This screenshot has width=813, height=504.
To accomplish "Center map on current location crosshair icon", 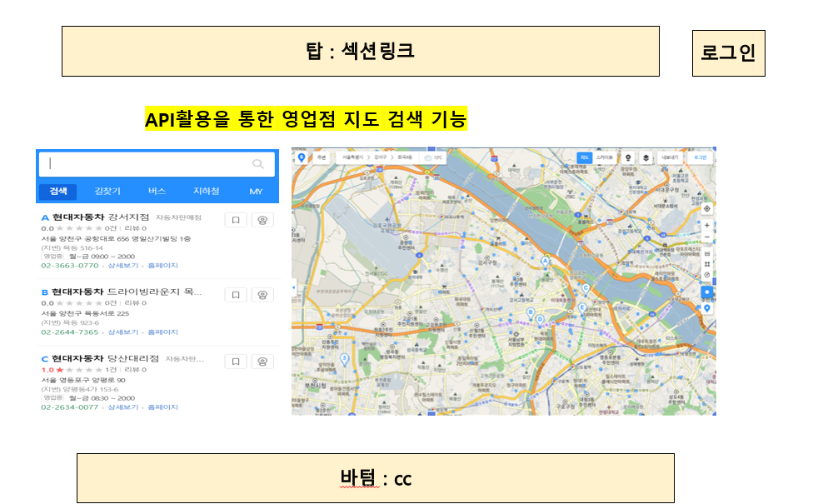I will (706, 208).
